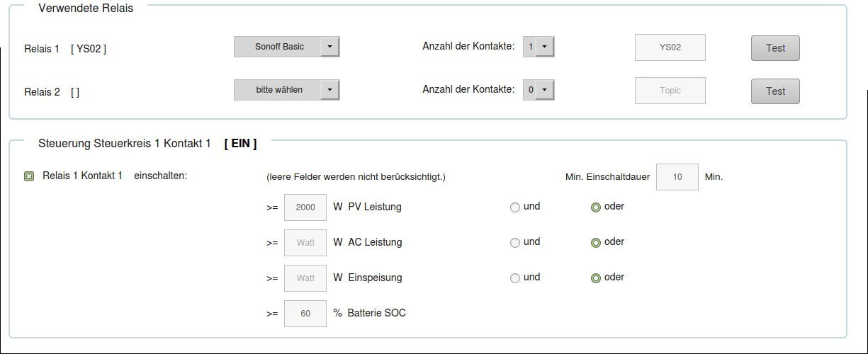868x354 pixels.
Task: Click the Min. Einschaltdauer minutes field
Action: pyautogui.click(x=677, y=177)
